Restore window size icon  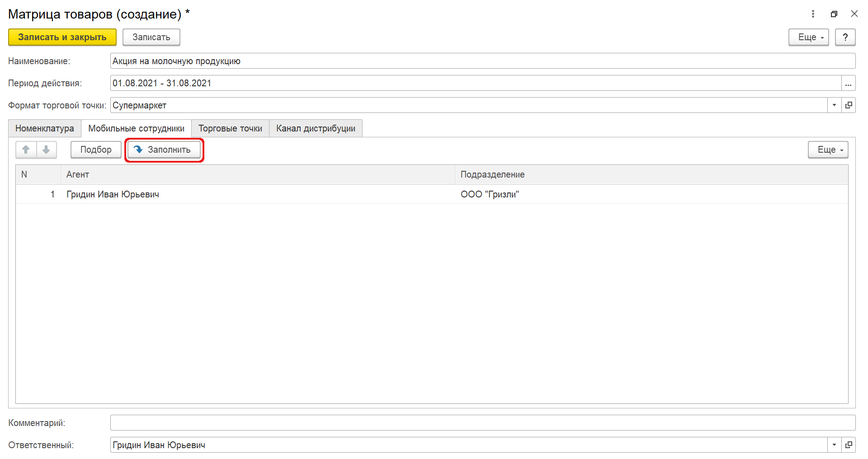834,14
